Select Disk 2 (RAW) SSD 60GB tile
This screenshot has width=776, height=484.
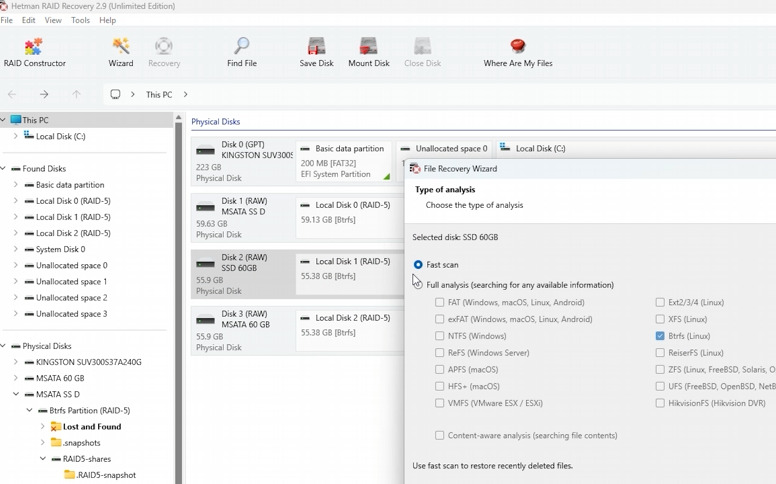(243, 274)
